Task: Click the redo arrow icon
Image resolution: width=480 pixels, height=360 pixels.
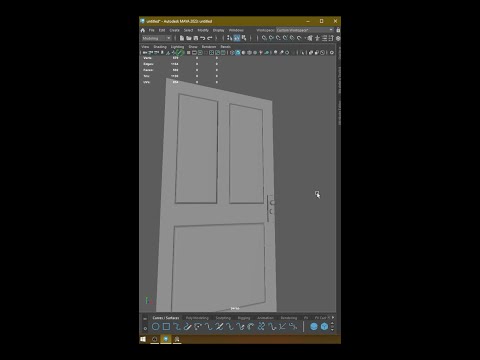Action: point(210,38)
